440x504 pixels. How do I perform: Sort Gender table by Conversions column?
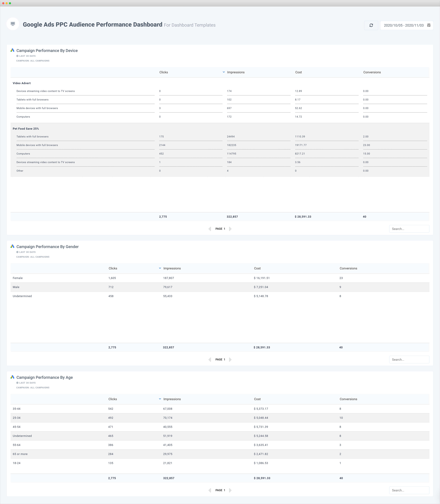tap(348, 268)
